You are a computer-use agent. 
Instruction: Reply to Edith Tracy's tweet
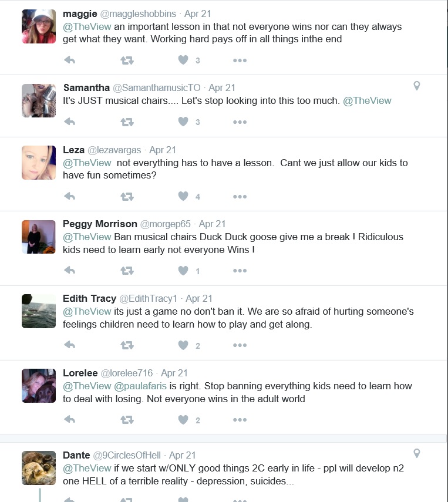pos(69,345)
